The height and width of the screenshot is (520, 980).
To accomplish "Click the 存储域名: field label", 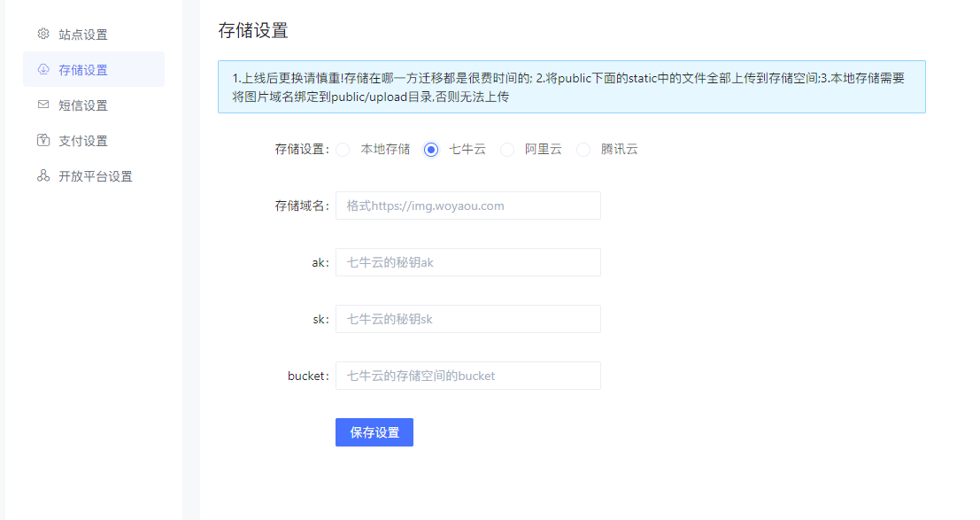I will 302,206.
